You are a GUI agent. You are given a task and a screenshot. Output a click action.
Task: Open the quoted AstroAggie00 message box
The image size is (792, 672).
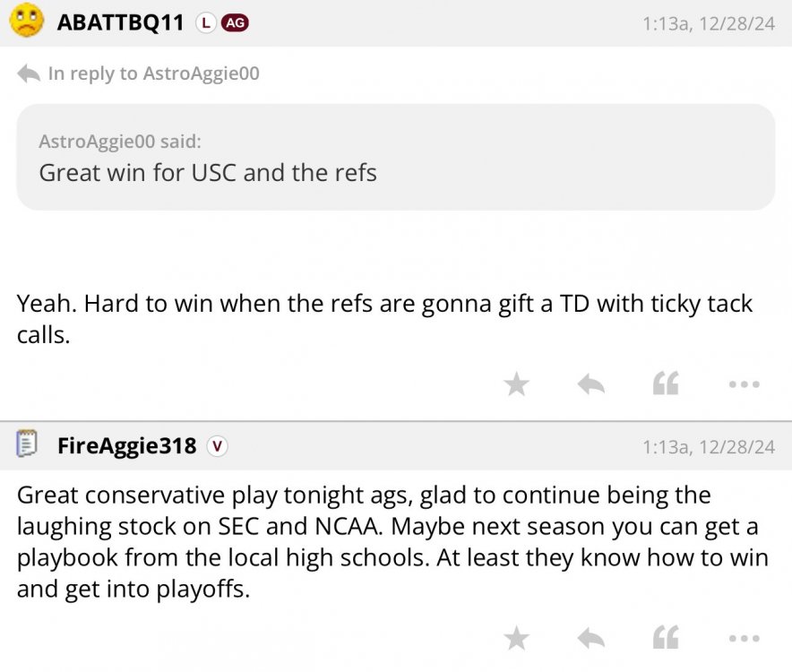coord(395,157)
